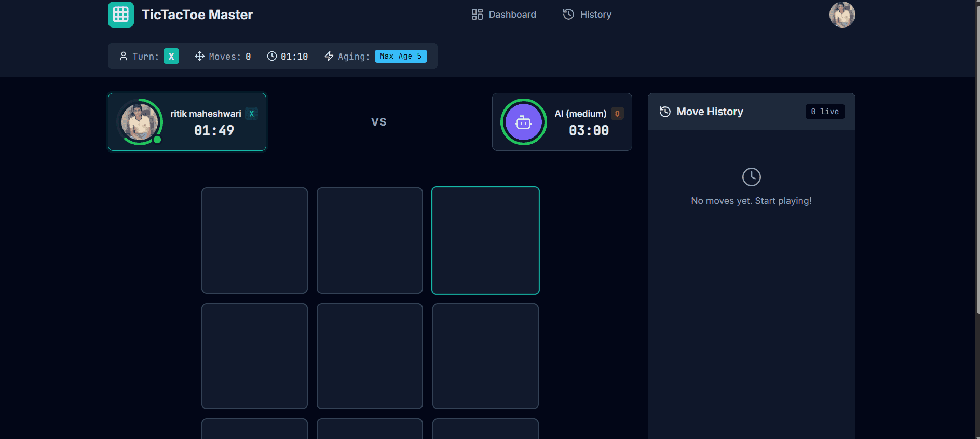Click ritik maheshwari's player avatar
This screenshot has width=980, height=439.
pyautogui.click(x=140, y=122)
